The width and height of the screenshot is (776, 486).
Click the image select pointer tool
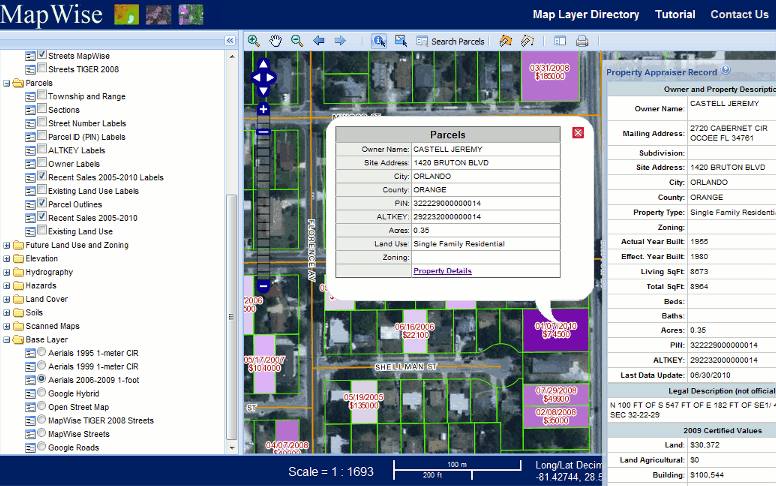click(x=401, y=41)
